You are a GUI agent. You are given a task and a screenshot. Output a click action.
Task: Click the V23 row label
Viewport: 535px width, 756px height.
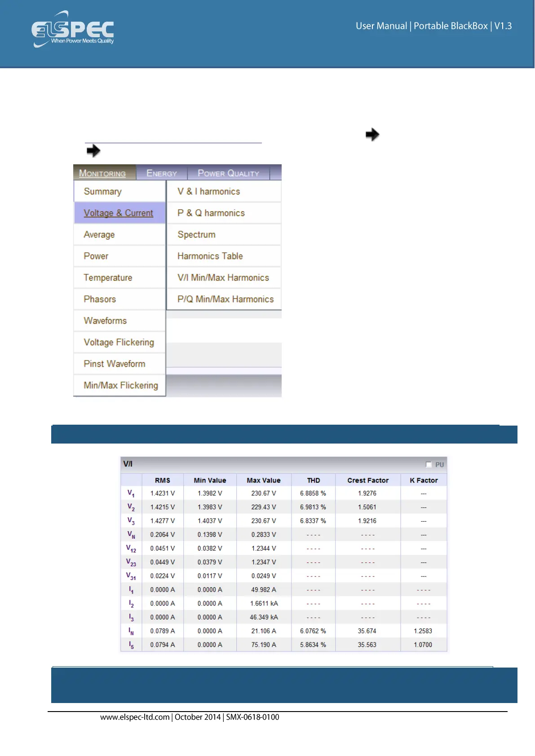pos(131,563)
